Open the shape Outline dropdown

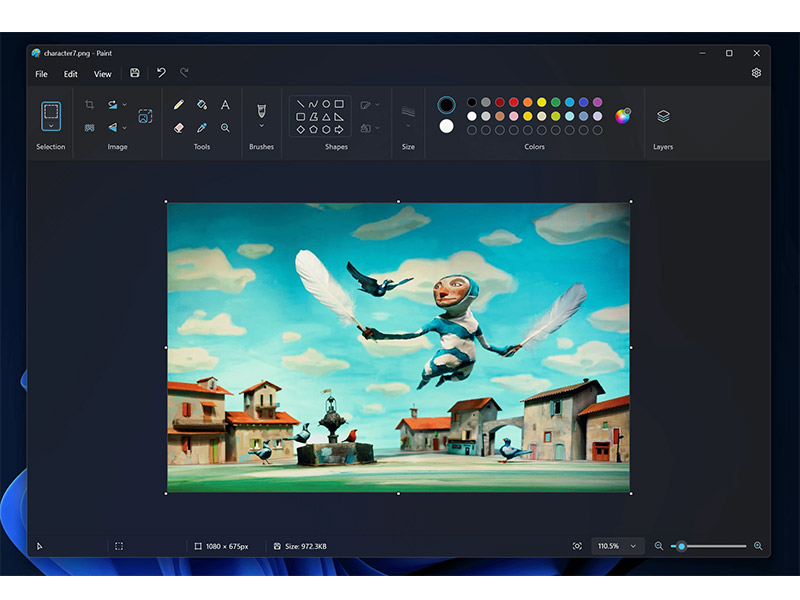tap(370, 105)
